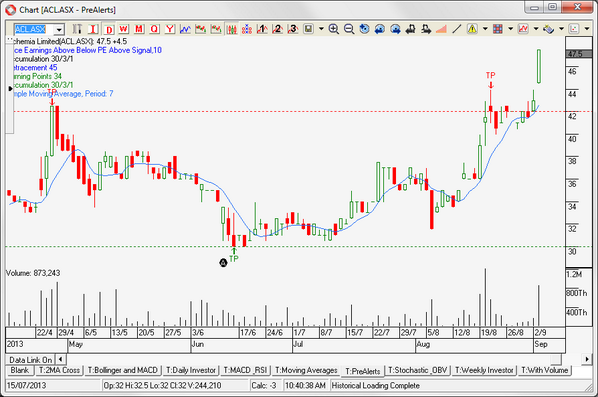Click the globe with left arrows icon
The image size is (598, 397).
(380, 29)
